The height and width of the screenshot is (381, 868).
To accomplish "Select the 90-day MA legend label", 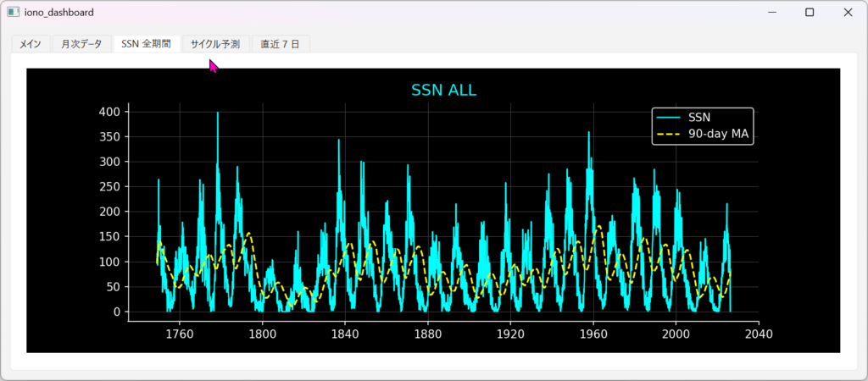I will pos(717,134).
